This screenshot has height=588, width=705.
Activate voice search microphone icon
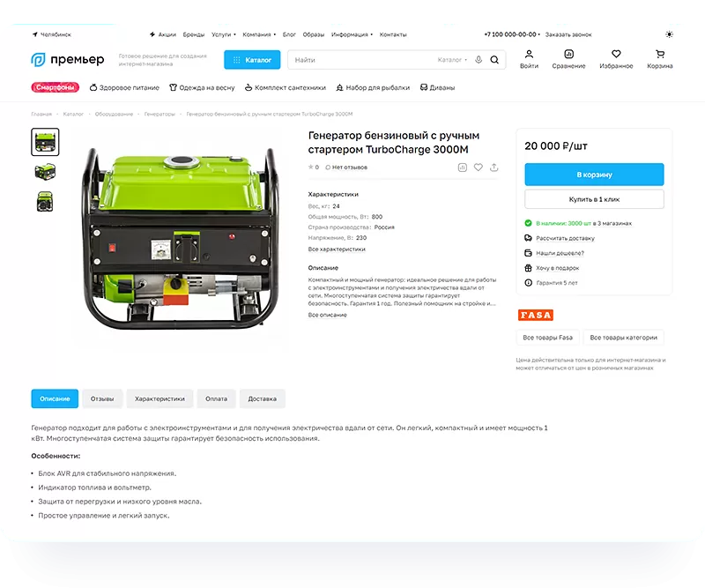pos(479,60)
